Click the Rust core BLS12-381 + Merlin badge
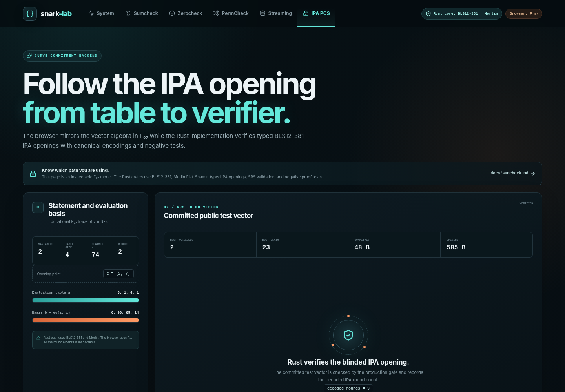The width and height of the screenshot is (565, 392). 462,14
